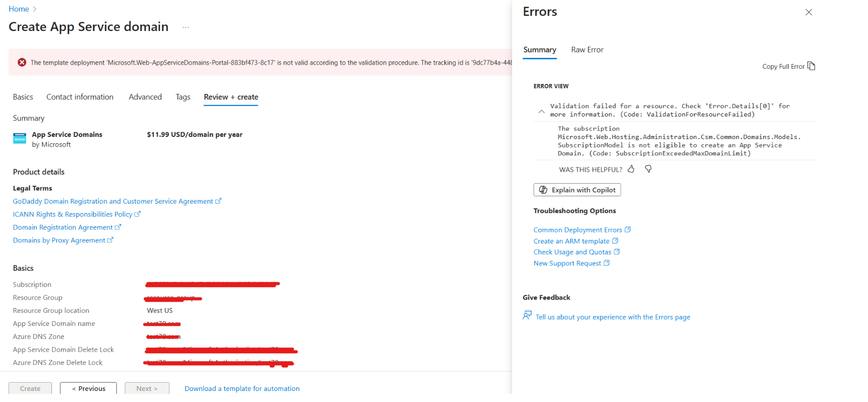
Task: Click the thumbs down not helpful icon
Action: 648,169
